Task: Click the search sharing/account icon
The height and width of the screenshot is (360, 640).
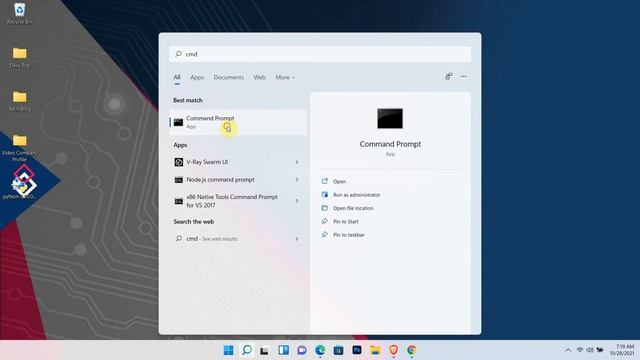Action: pos(449,76)
